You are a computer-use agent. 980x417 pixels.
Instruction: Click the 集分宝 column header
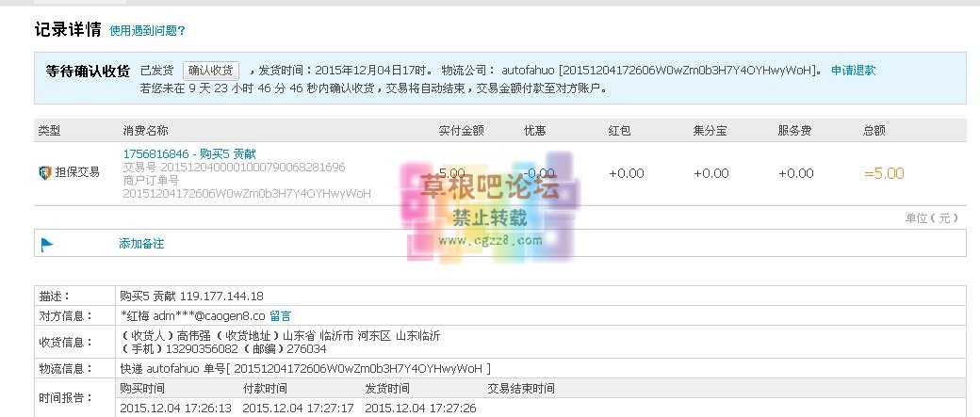click(x=710, y=131)
